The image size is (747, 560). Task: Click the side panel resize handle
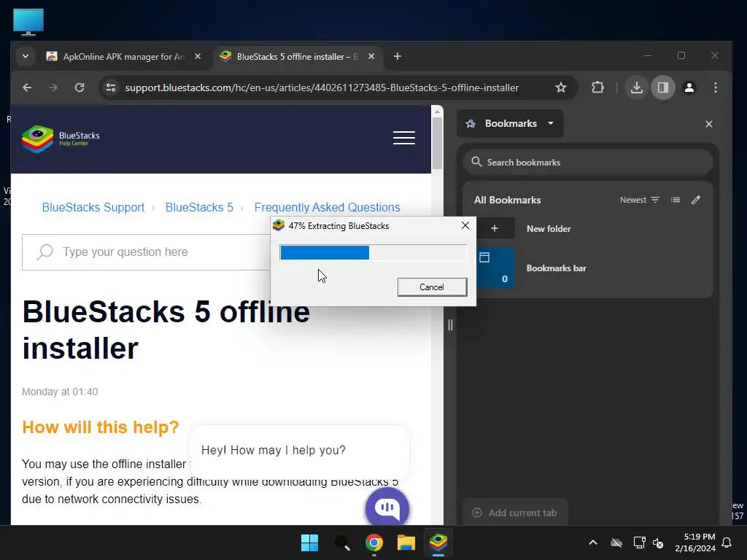tap(450, 325)
